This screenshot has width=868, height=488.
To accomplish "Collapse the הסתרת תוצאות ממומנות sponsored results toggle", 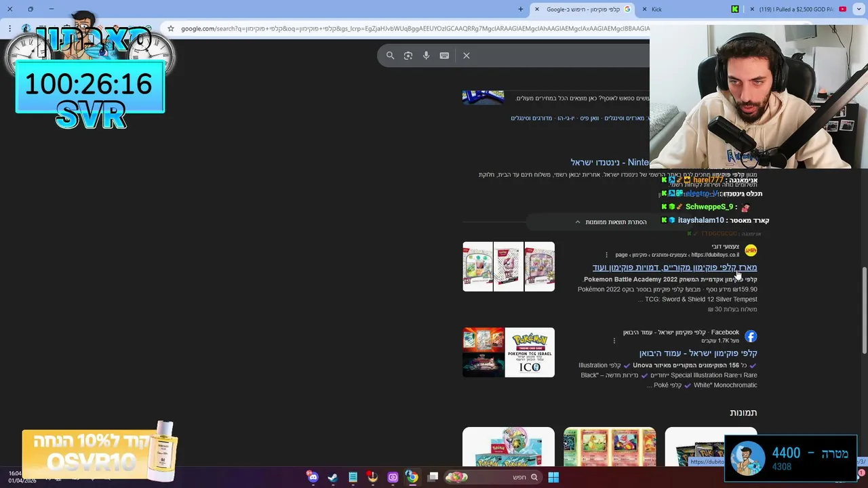I will 610,222.
